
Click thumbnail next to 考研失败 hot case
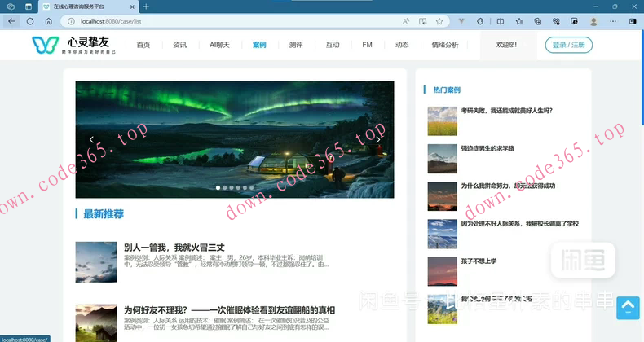click(443, 121)
